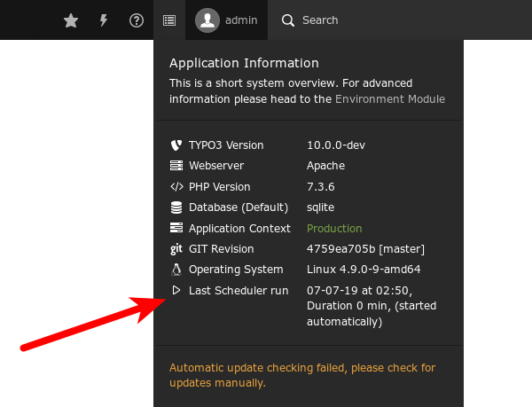This screenshot has width=532, height=407.
Task: Click the Last Scheduler run play icon
Action: [176, 291]
